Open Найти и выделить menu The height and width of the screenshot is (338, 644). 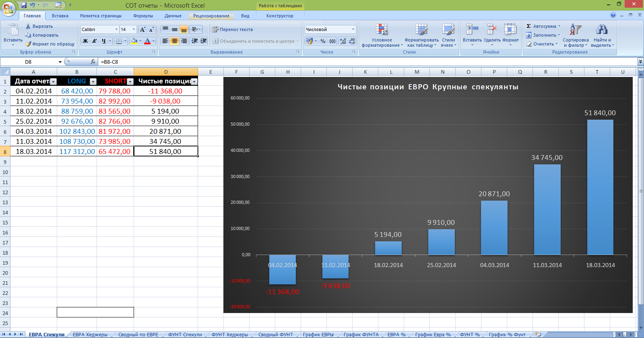point(602,35)
